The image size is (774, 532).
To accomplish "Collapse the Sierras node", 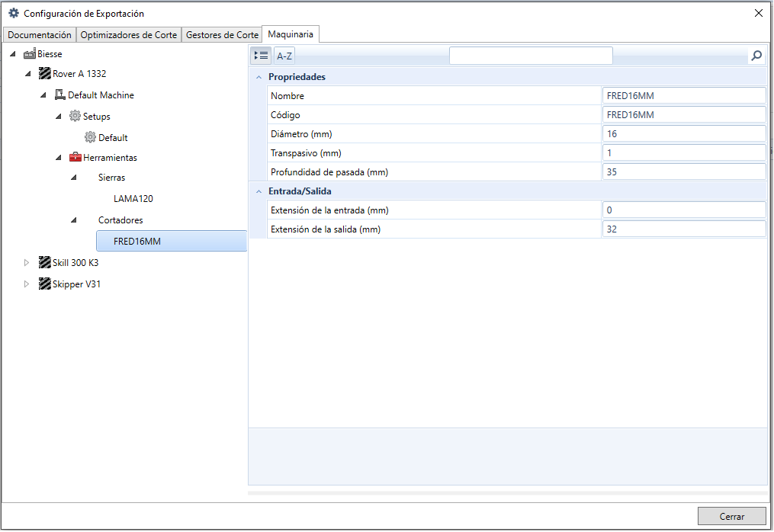I will point(74,177).
